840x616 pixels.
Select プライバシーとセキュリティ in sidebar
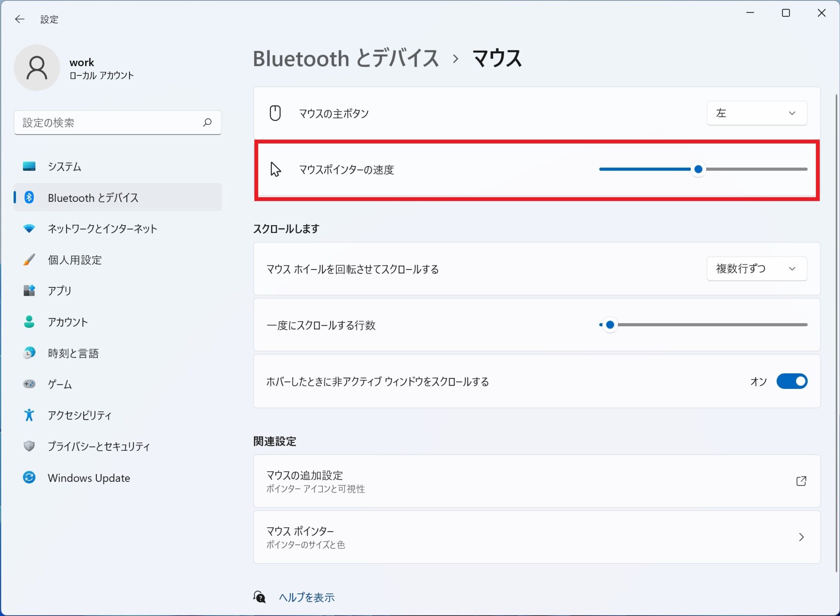[98, 447]
